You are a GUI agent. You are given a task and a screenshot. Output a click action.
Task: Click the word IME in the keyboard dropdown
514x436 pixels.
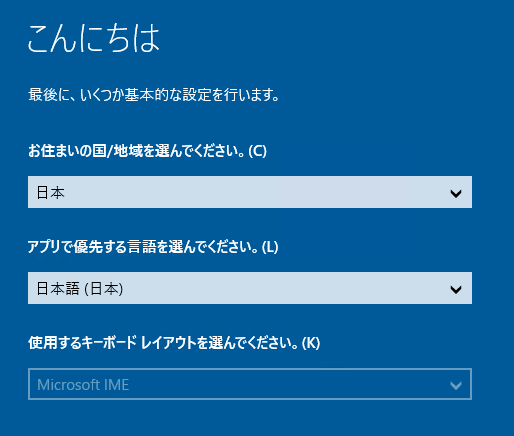click(x=117, y=385)
